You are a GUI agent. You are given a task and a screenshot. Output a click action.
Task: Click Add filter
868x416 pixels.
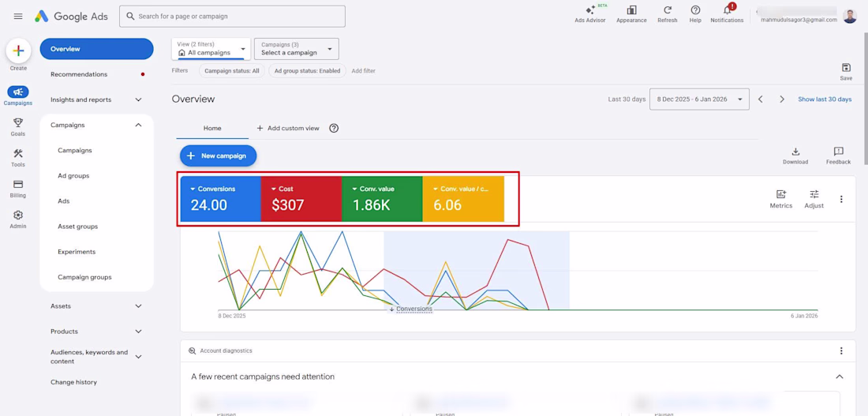pyautogui.click(x=363, y=71)
